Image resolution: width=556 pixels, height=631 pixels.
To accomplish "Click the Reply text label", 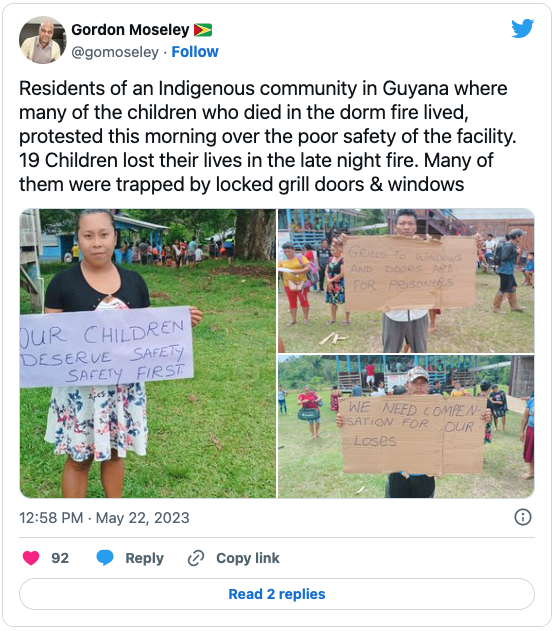I will [144, 558].
